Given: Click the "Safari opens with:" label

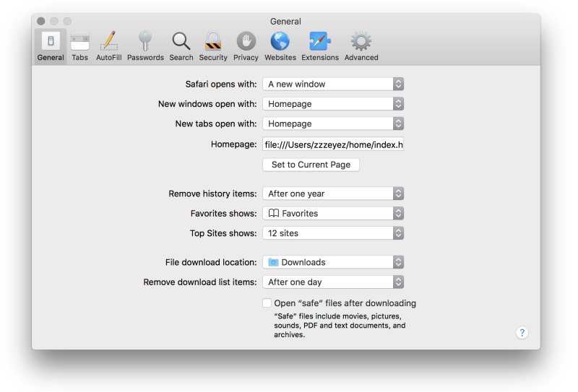Looking at the screenshot, I should pyautogui.click(x=221, y=84).
